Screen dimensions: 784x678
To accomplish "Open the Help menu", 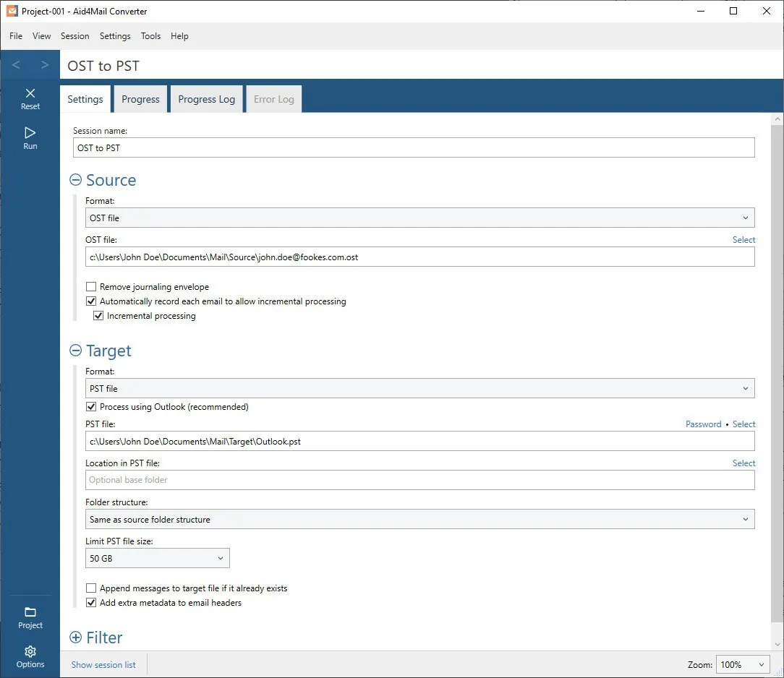I will 179,36.
